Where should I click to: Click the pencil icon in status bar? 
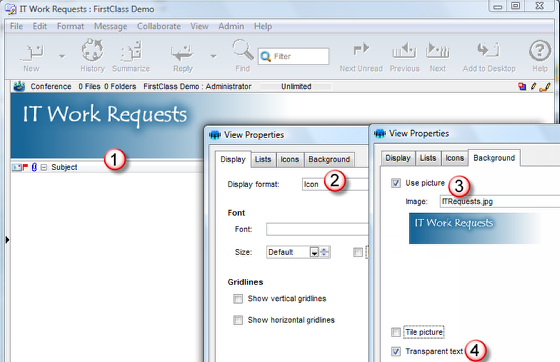point(533,86)
